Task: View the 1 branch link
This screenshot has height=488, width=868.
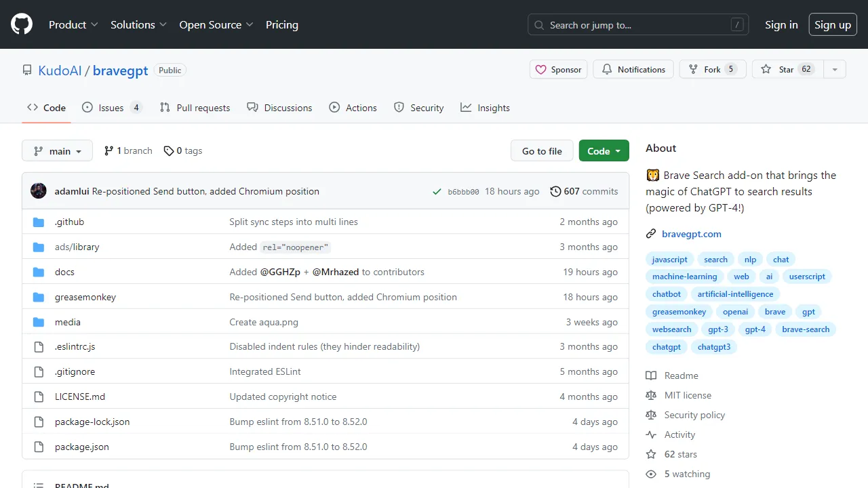Action: pos(128,150)
